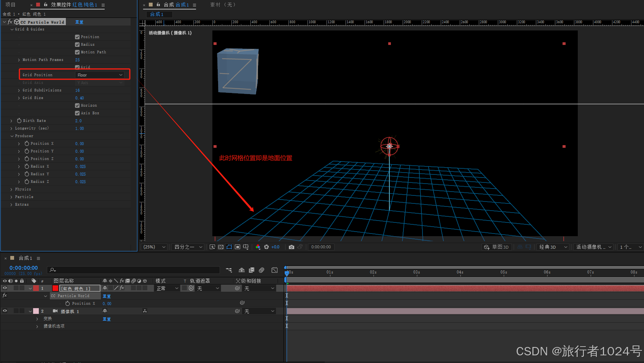Click timeline Position X stopwatch icon
Image resolution: width=644 pixels, height=363 pixels.
click(67, 304)
